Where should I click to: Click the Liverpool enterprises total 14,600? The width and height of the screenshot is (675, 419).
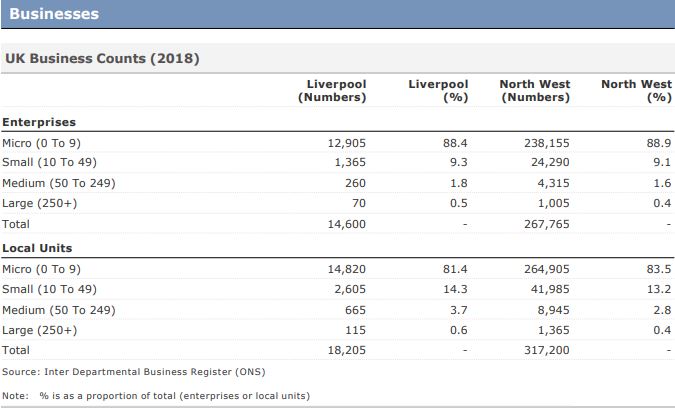coord(347,225)
